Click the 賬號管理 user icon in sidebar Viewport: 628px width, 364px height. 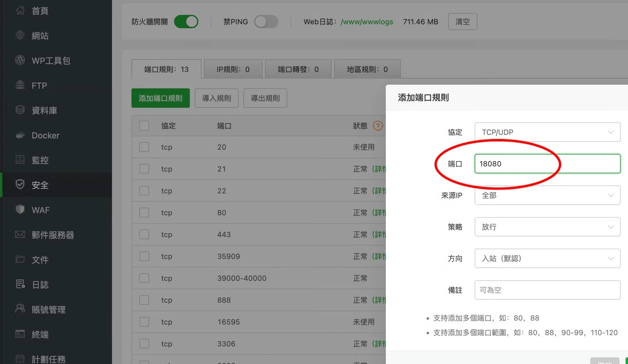(x=20, y=309)
